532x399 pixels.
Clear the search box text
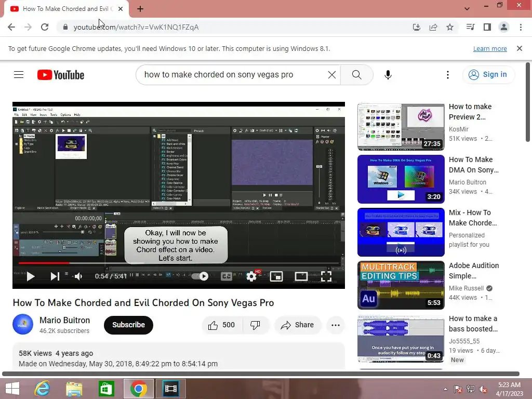point(332,75)
